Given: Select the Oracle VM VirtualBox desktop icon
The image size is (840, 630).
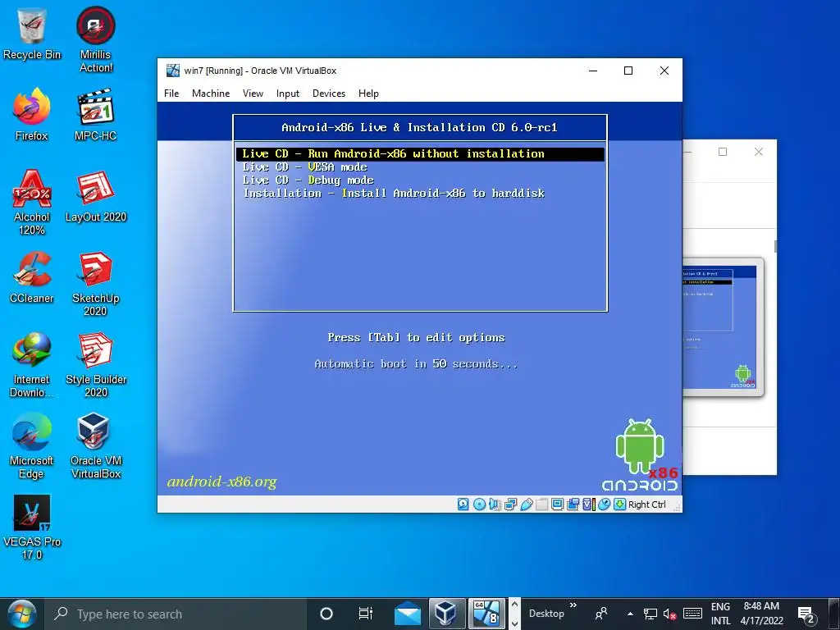Looking at the screenshot, I should pos(95,446).
